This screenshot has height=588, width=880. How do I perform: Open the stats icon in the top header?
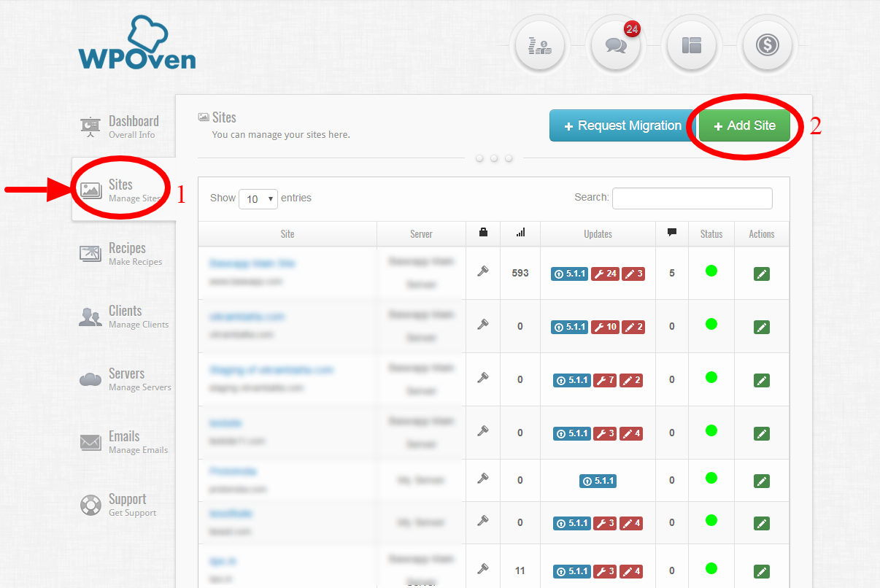click(540, 45)
